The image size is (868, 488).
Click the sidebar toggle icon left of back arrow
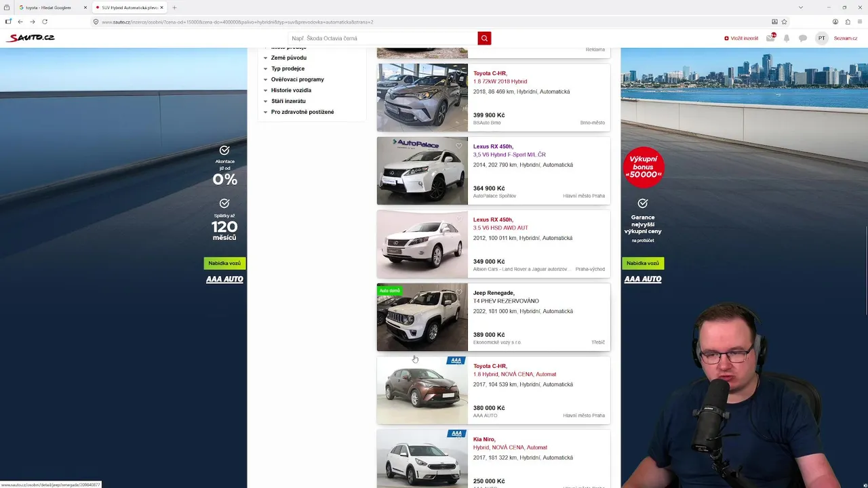point(8,22)
